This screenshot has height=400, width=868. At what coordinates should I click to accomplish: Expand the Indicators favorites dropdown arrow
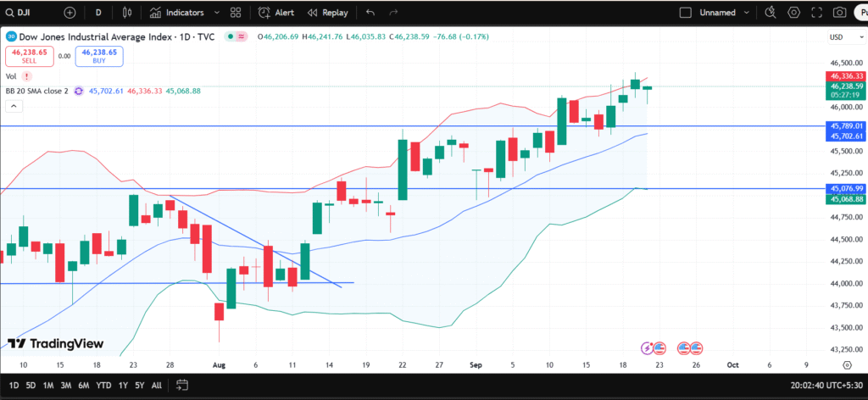[x=218, y=13]
